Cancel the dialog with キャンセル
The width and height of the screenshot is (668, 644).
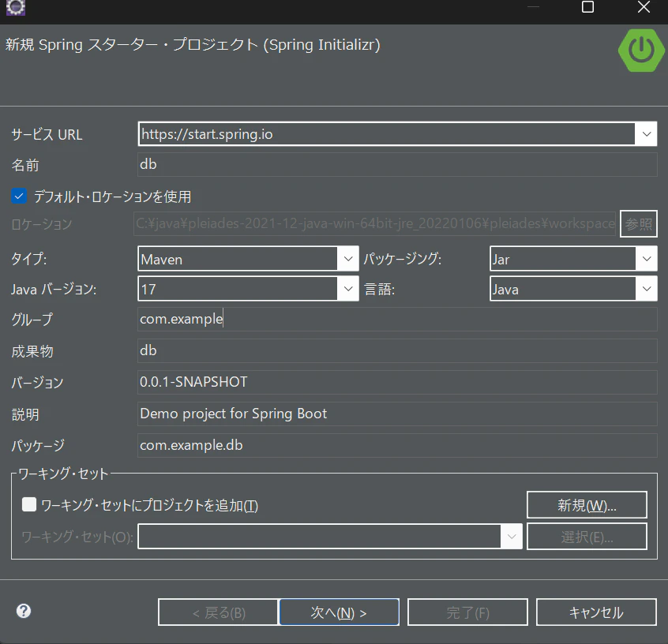pos(596,612)
